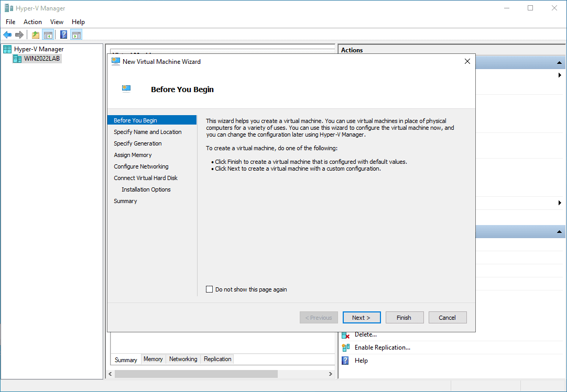567x392 pixels.
Task: Click the scrollbar left arrow
Action: 110,374
